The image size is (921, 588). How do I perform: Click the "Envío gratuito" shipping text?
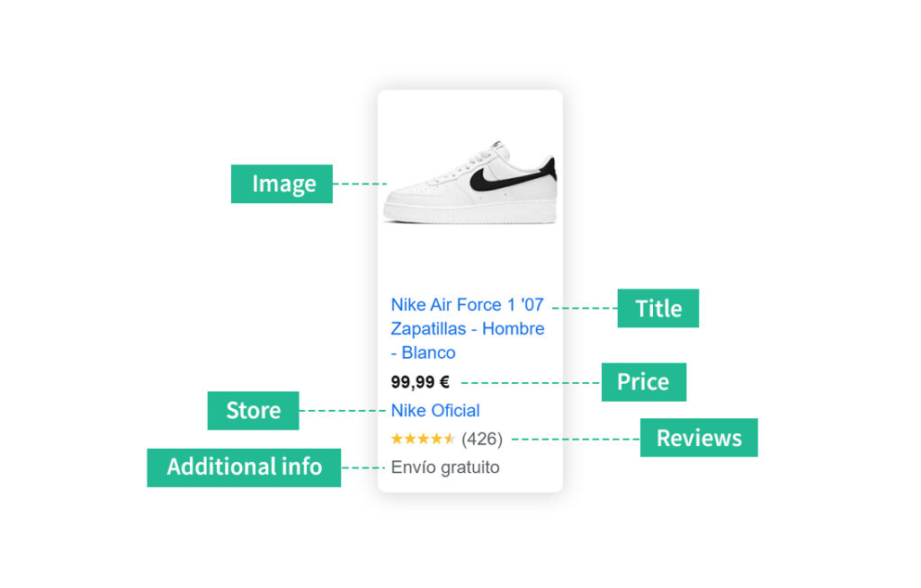click(445, 468)
